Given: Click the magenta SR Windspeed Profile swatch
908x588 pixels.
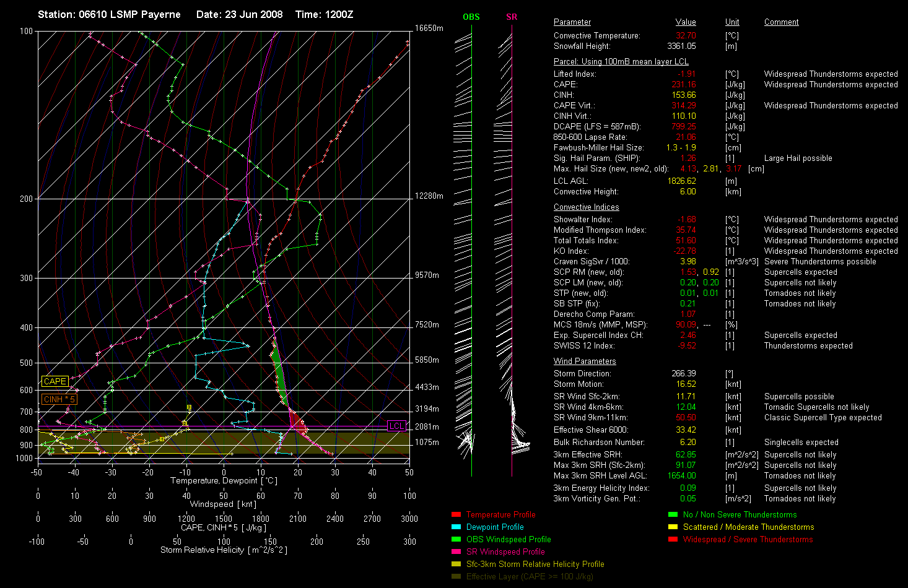Looking at the screenshot, I should (x=456, y=552).
